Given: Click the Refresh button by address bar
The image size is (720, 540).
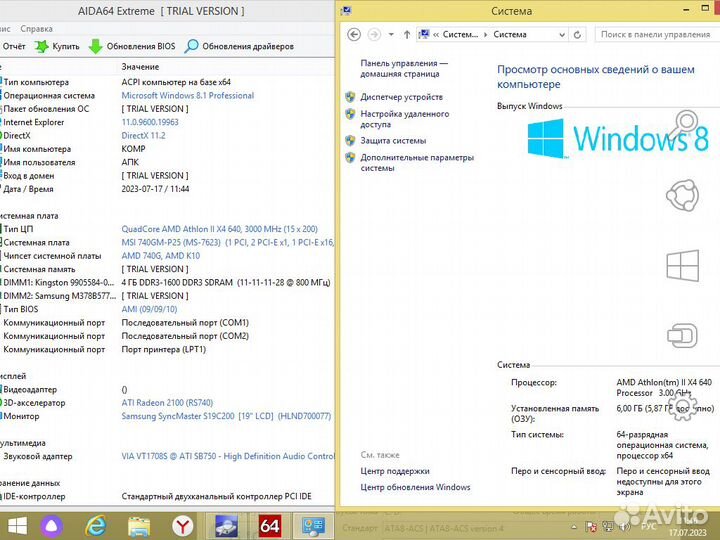Looking at the screenshot, I should pyautogui.click(x=578, y=34).
